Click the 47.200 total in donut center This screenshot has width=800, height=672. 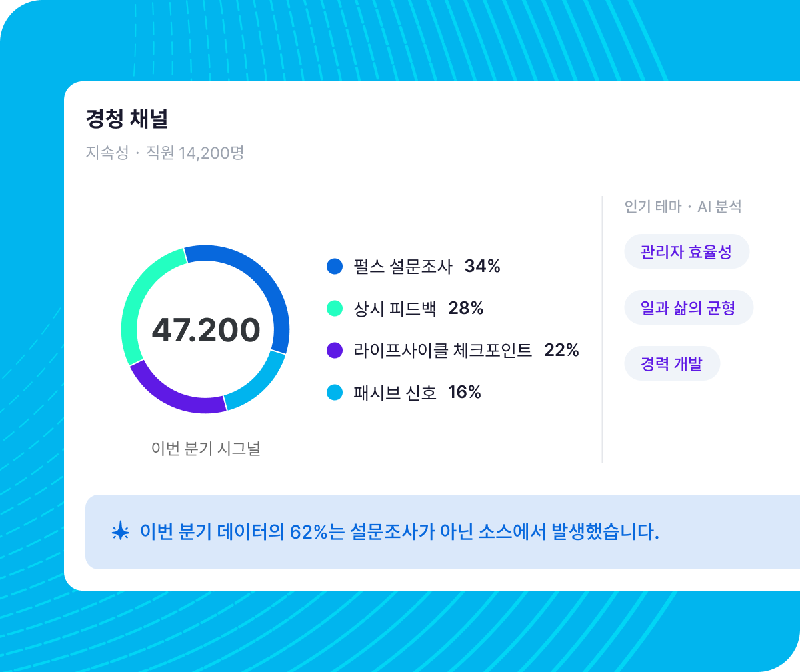[x=206, y=330]
